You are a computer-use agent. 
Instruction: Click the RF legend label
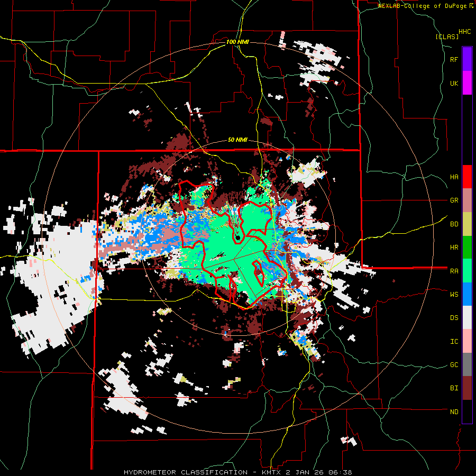[x=454, y=59]
